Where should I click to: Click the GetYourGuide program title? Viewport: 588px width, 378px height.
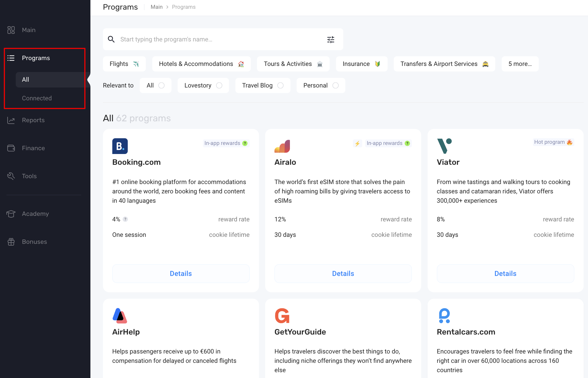(300, 332)
